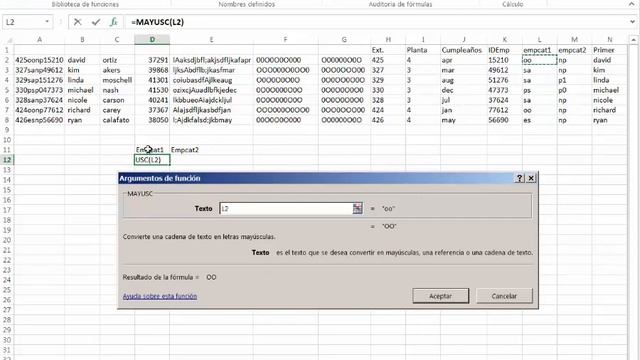Click the Nombres definidos group label
This screenshot has height=360, width=640.
247,4
